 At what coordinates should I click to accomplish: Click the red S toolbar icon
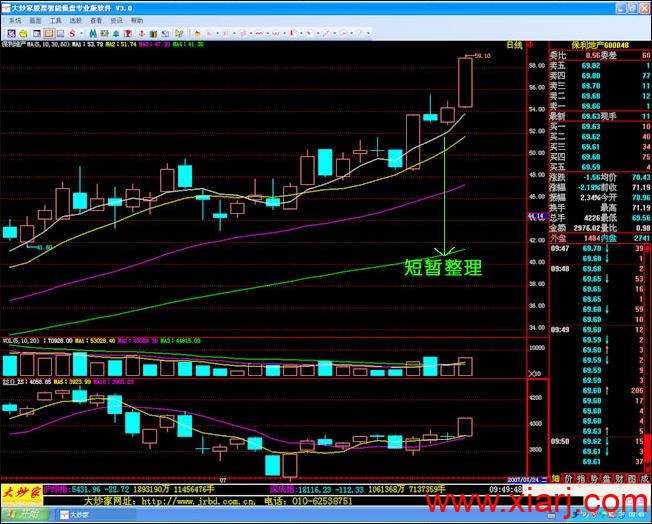coord(72,33)
